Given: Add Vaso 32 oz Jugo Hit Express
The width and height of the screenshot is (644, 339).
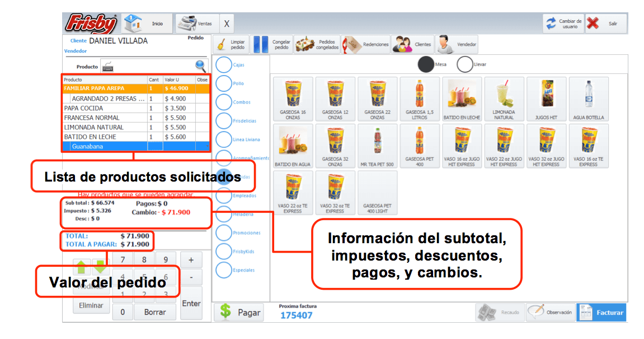Looking at the screenshot, I should (x=546, y=146).
